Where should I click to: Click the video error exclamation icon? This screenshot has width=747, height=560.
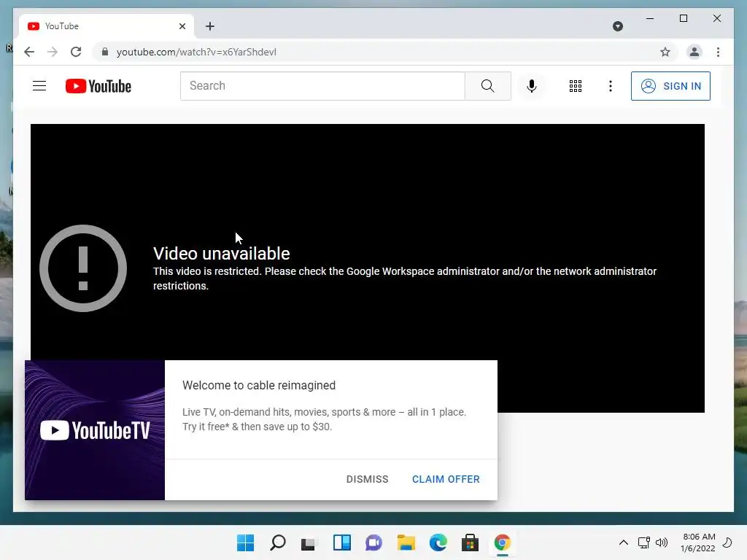click(83, 268)
